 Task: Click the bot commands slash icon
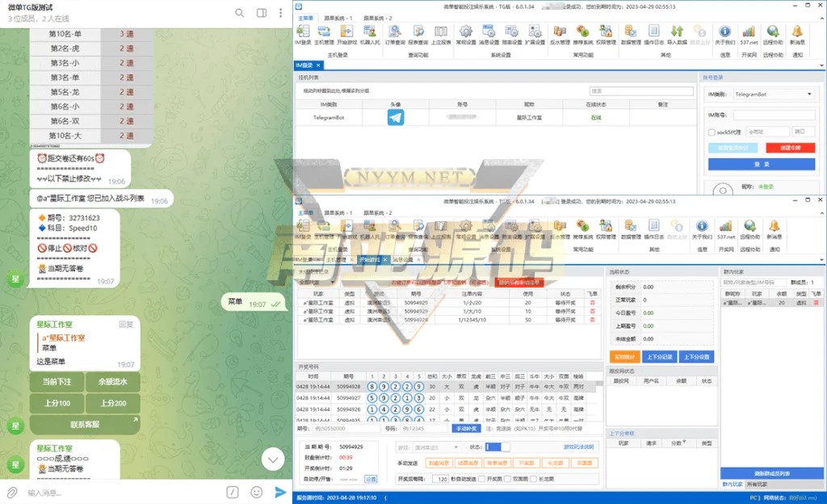point(232,492)
